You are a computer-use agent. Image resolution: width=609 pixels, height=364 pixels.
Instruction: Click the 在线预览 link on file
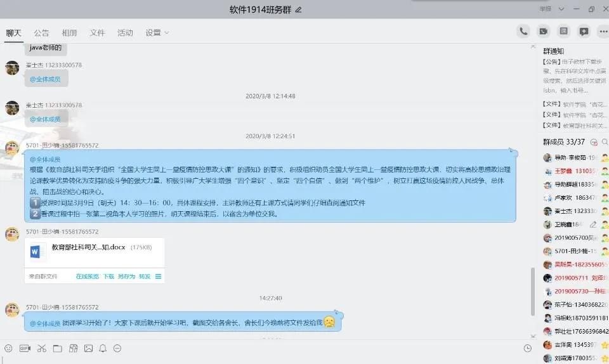pyautogui.click(x=88, y=276)
